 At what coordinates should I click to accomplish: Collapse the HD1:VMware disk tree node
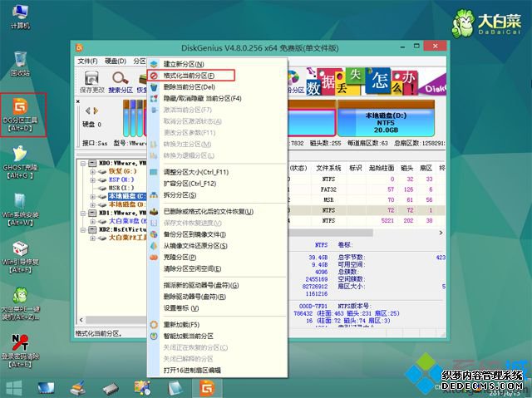83,213
